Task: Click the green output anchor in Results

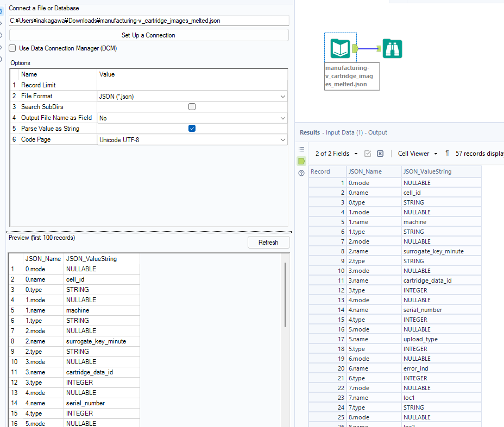Action: coord(301,161)
